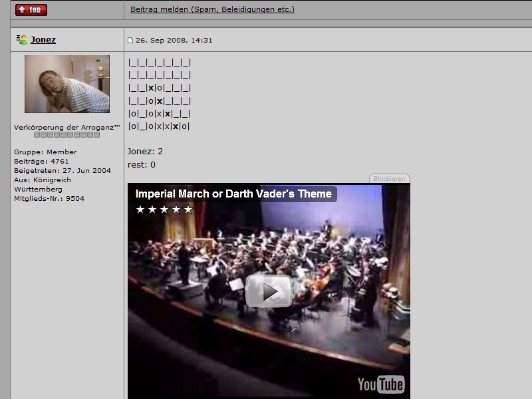Open Beitrag melden report link

pos(212,9)
